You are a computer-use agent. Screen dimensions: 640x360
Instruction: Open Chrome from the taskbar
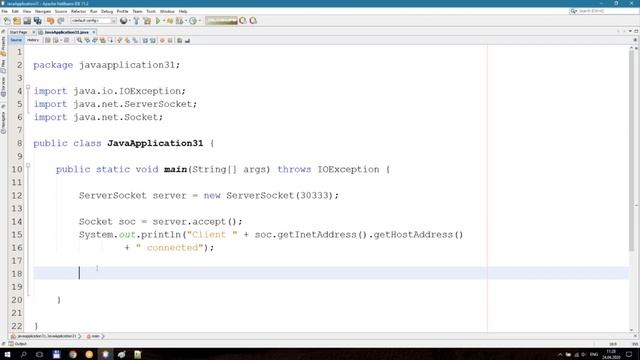click(x=73, y=354)
